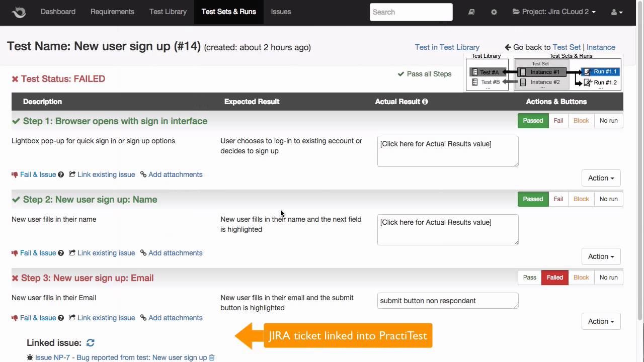Click Run #1.2 in the diagram
Image resolution: width=644 pixels, height=362 pixels.
click(x=601, y=82)
